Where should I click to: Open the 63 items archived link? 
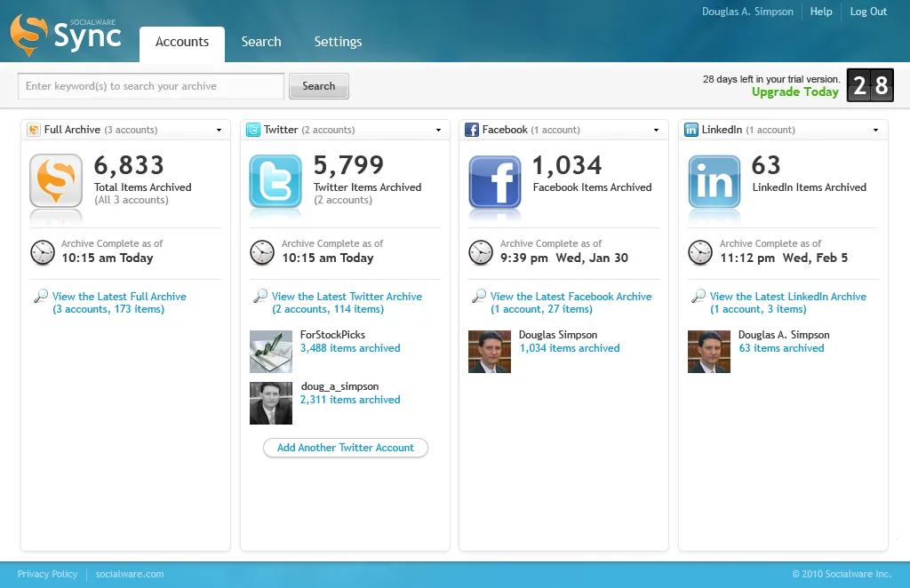click(x=781, y=348)
